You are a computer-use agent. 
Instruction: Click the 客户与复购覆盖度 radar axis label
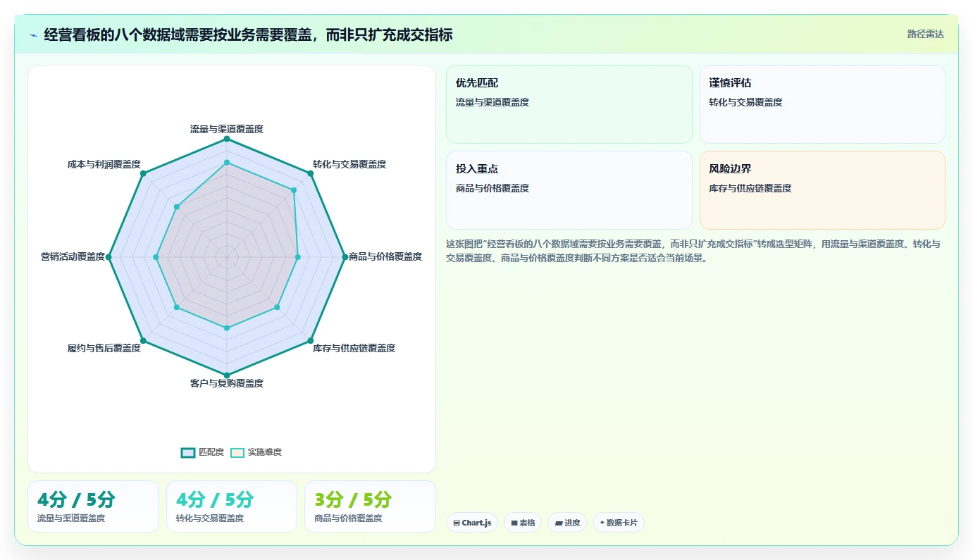(227, 383)
